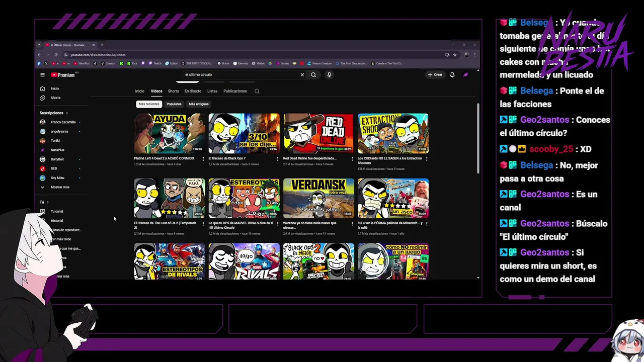This screenshot has height=362, width=644.
Task: Open the Soy Miau subscription
Action: coord(60,178)
